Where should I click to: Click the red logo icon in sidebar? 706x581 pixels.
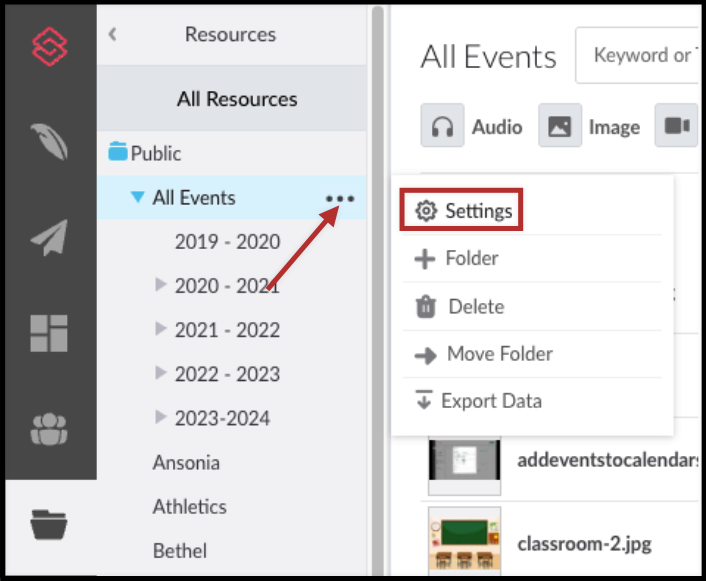tap(50, 46)
